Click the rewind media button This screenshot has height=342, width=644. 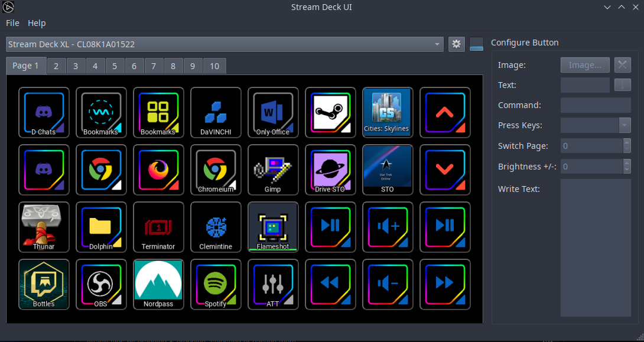click(x=330, y=284)
